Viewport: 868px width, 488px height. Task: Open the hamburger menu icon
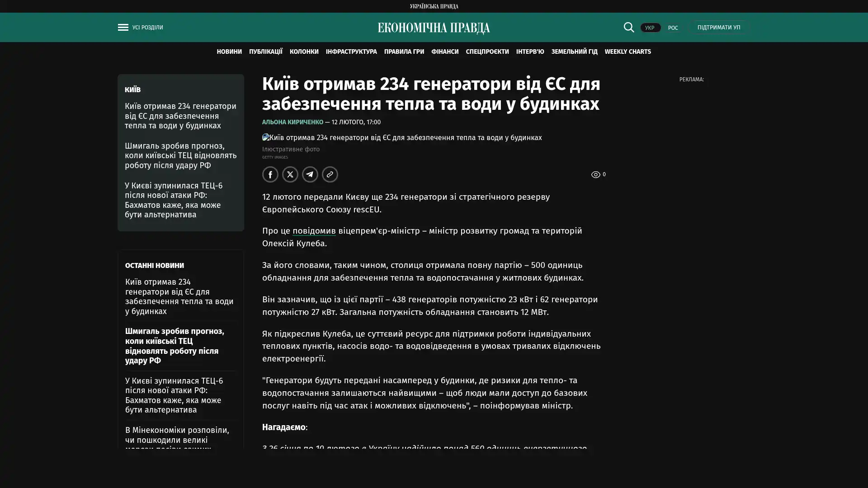coord(123,28)
